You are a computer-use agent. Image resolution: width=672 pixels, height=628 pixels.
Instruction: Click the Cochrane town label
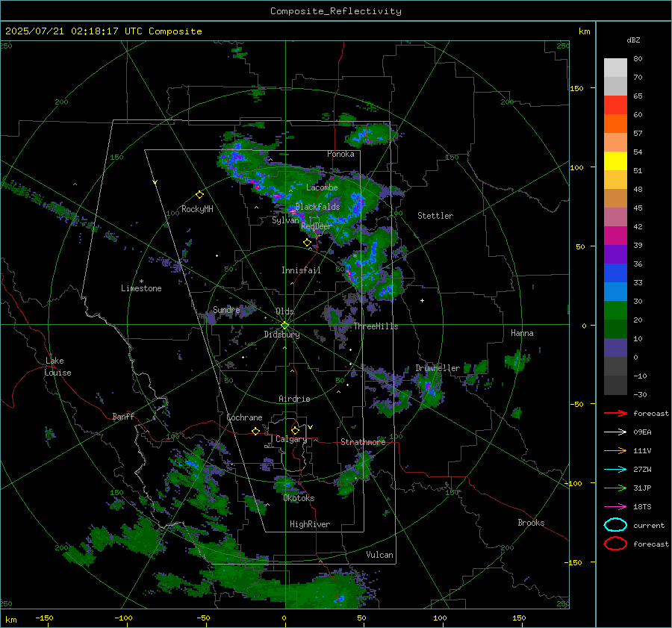pos(244,417)
